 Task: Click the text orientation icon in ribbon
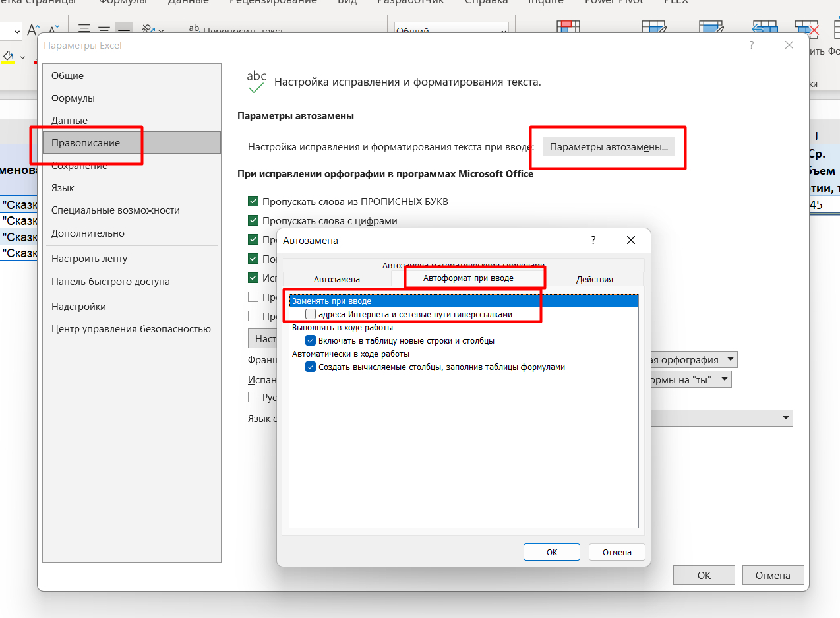[x=148, y=30]
